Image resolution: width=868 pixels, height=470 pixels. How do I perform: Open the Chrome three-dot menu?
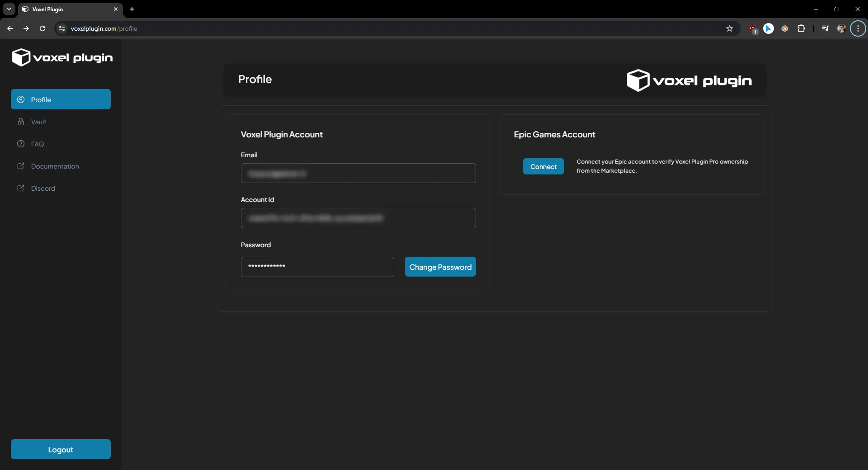(858, 28)
